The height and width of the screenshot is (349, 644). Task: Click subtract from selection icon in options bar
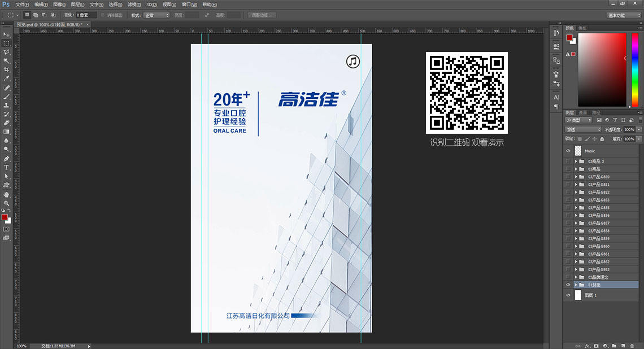(45, 15)
